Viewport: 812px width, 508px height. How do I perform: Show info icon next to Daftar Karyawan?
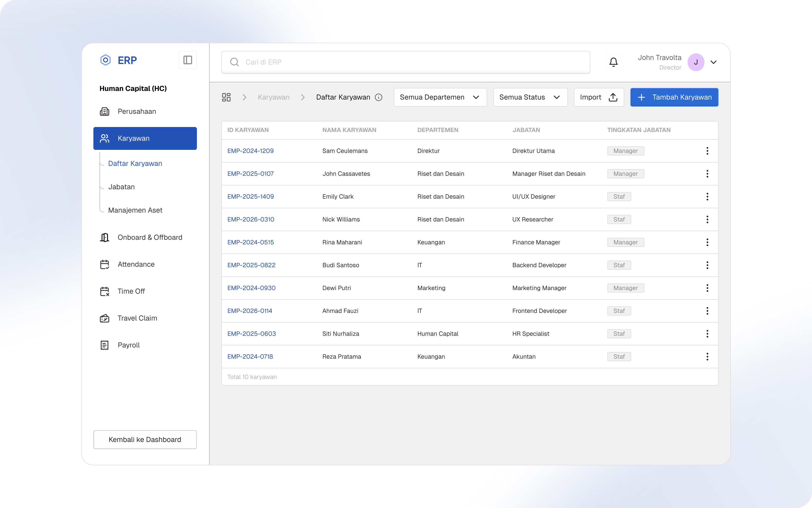click(x=379, y=98)
